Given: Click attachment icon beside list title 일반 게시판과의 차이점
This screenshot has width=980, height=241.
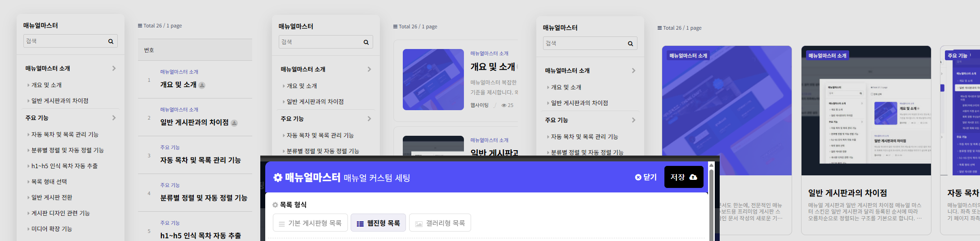Looking at the screenshot, I should [x=234, y=123].
